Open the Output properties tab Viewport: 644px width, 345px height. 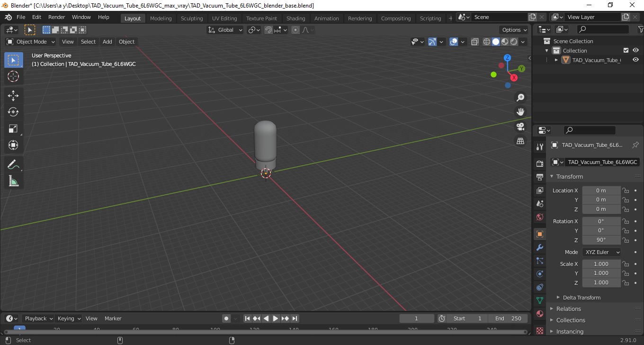click(539, 177)
